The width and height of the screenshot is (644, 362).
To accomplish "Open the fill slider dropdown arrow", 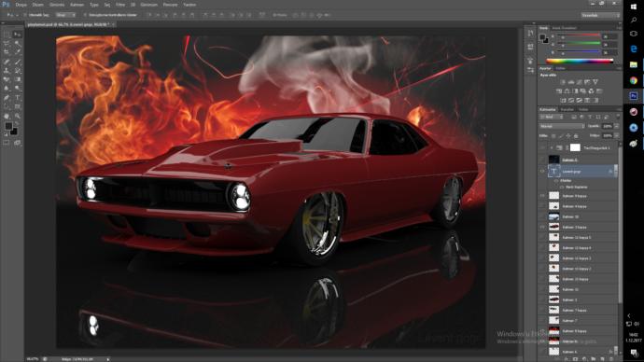I will click(617, 136).
